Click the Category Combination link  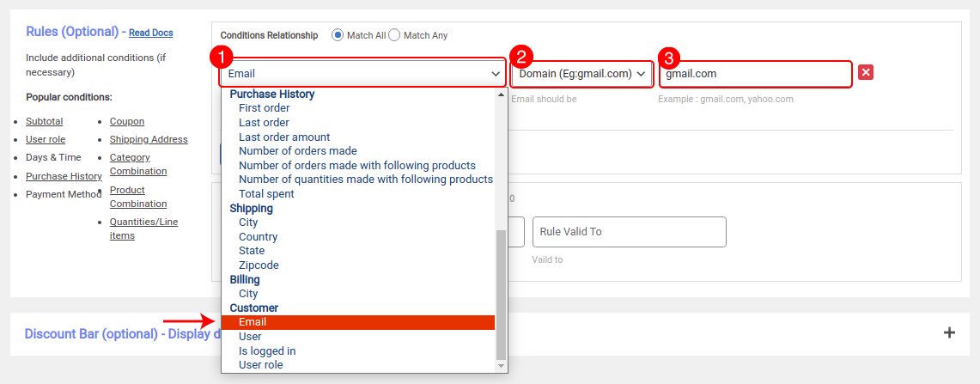pos(138,164)
